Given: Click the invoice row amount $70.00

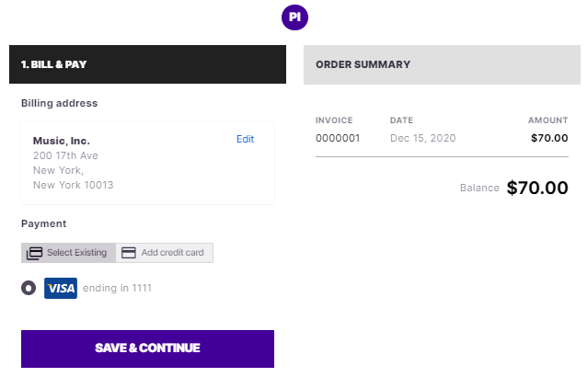Looking at the screenshot, I should tap(549, 139).
